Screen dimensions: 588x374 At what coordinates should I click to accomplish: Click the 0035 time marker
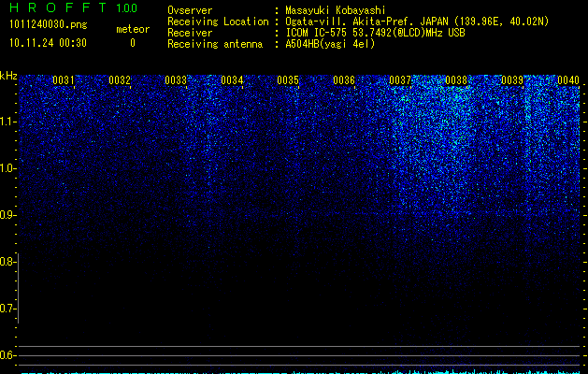click(x=288, y=80)
